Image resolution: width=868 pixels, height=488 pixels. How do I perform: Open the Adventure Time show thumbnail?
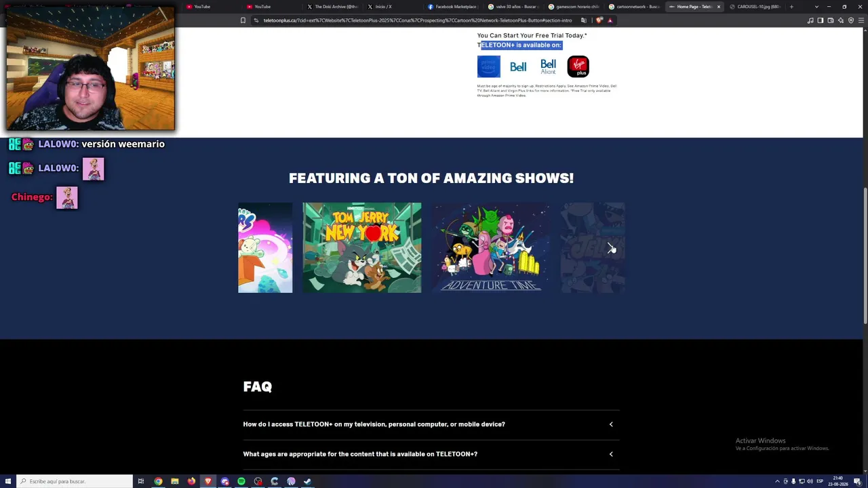[491, 248]
